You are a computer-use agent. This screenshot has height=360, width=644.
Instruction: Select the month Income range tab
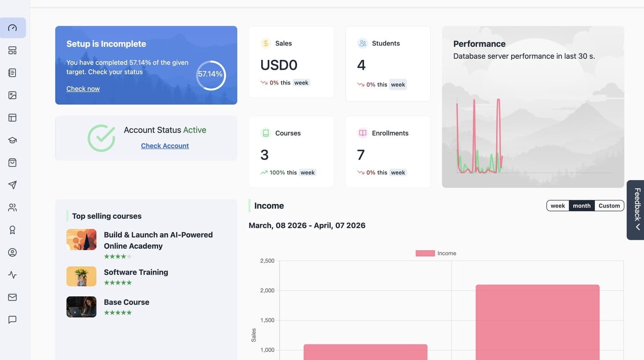click(582, 206)
